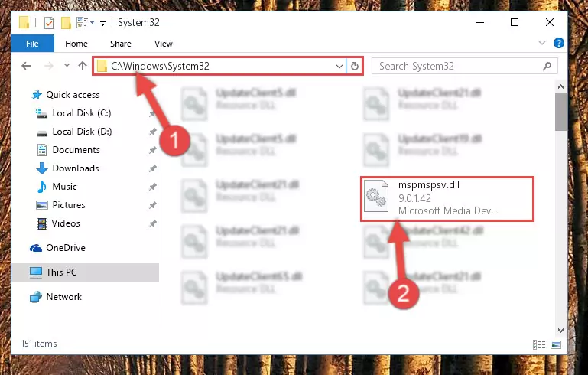Viewport: 588px width, 375px height.
Task: Select Quick access in navigation pane
Action: [x=73, y=95]
